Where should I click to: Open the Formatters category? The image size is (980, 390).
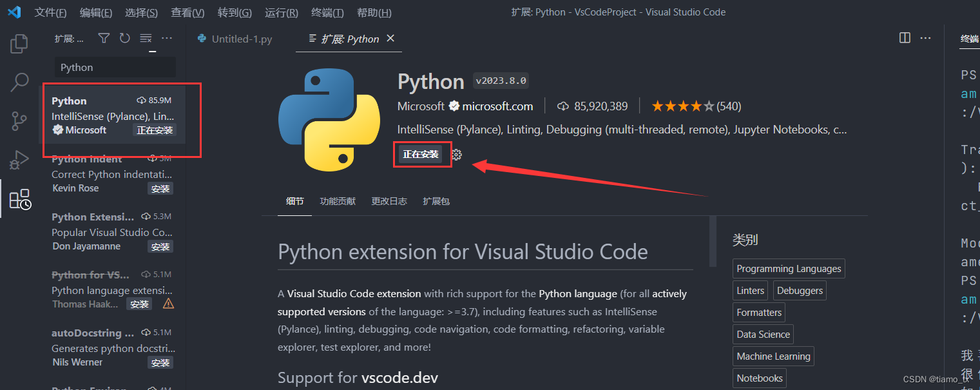(759, 313)
